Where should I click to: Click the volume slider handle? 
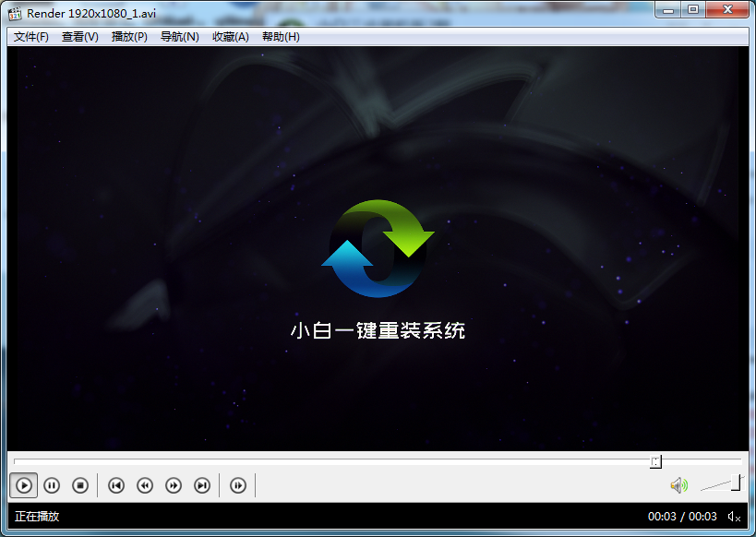pyautogui.click(x=736, y=483)
